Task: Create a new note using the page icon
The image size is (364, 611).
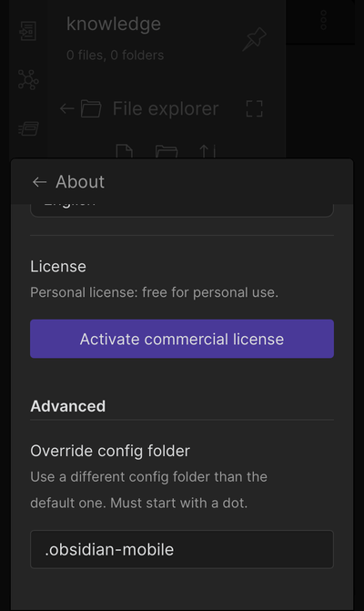Action: 125,151
